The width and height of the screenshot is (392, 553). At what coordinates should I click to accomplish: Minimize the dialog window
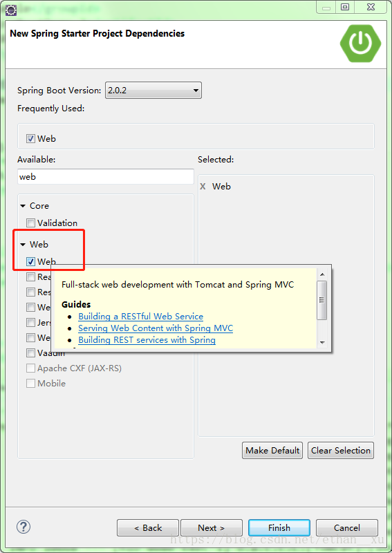pyautogui.click(x=326, y=7)
